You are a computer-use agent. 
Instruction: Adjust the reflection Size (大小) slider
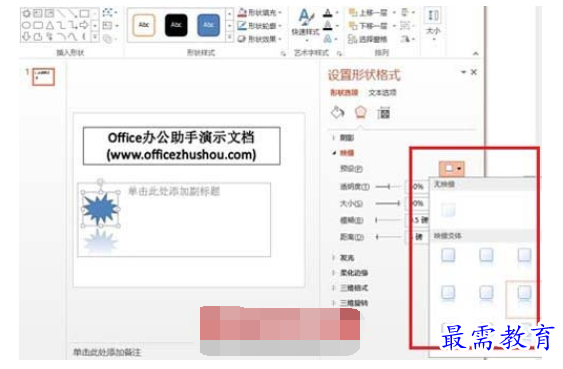388,204
